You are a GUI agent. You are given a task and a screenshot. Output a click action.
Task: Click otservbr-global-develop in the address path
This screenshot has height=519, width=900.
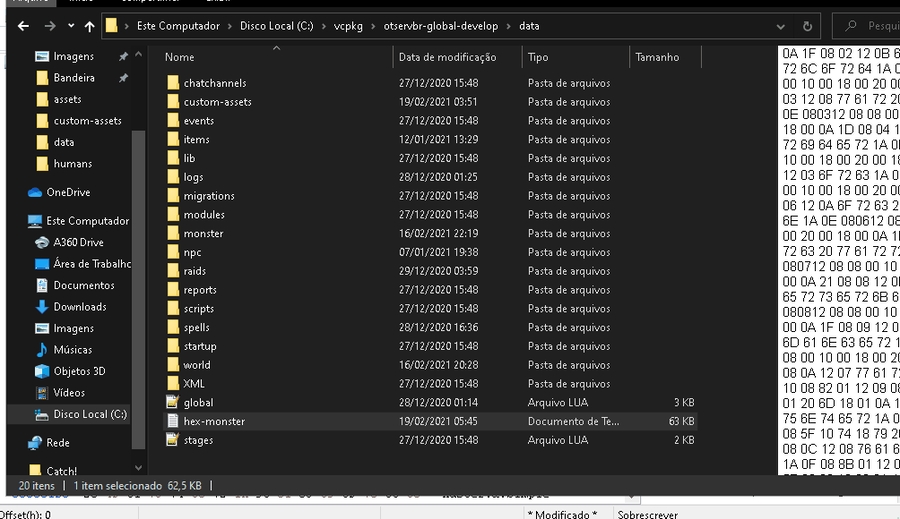pyautogui.click(x=440, y=26)
